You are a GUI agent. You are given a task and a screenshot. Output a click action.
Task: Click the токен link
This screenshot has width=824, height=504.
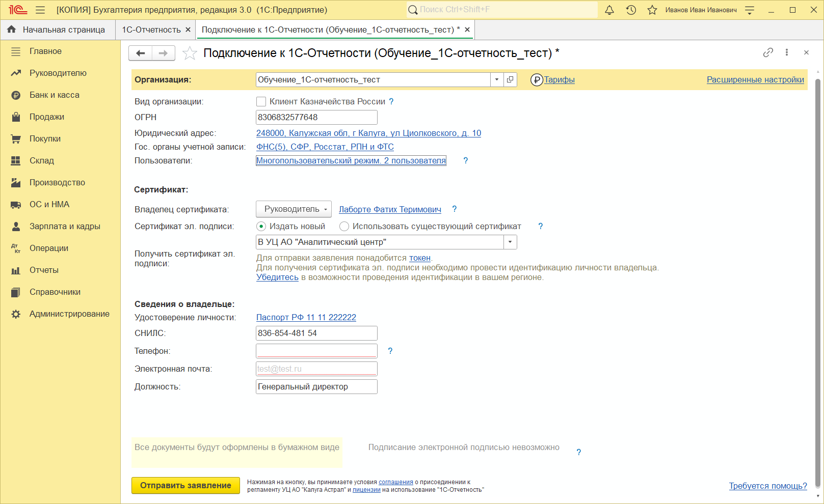[x=420, y=258]
